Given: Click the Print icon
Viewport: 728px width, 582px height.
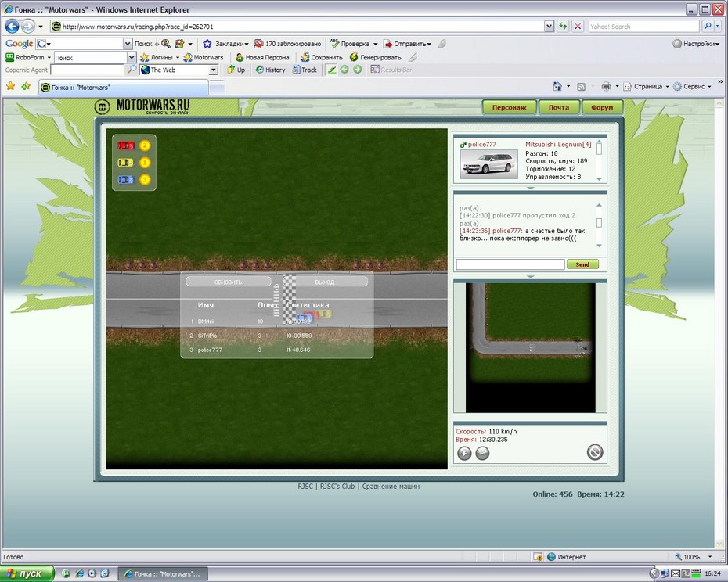Looking at the screenshot, I should coord(606,86).
